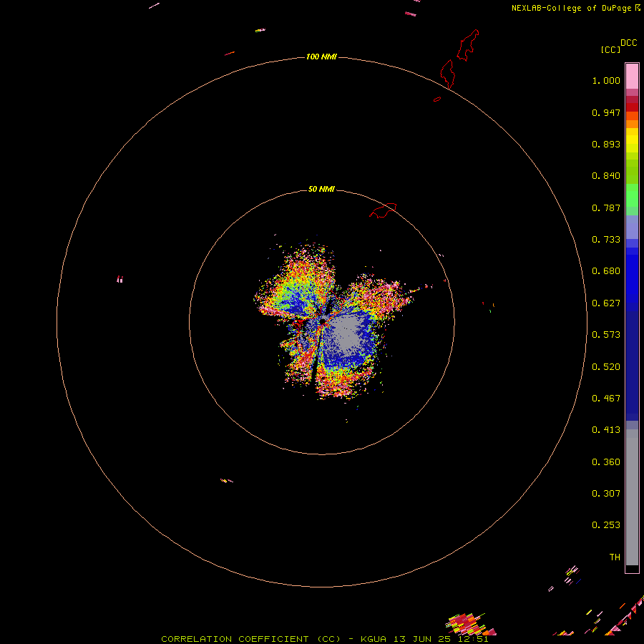Select the 0.467 legend value
Screen dimensions: 644x644
(606, 399)
